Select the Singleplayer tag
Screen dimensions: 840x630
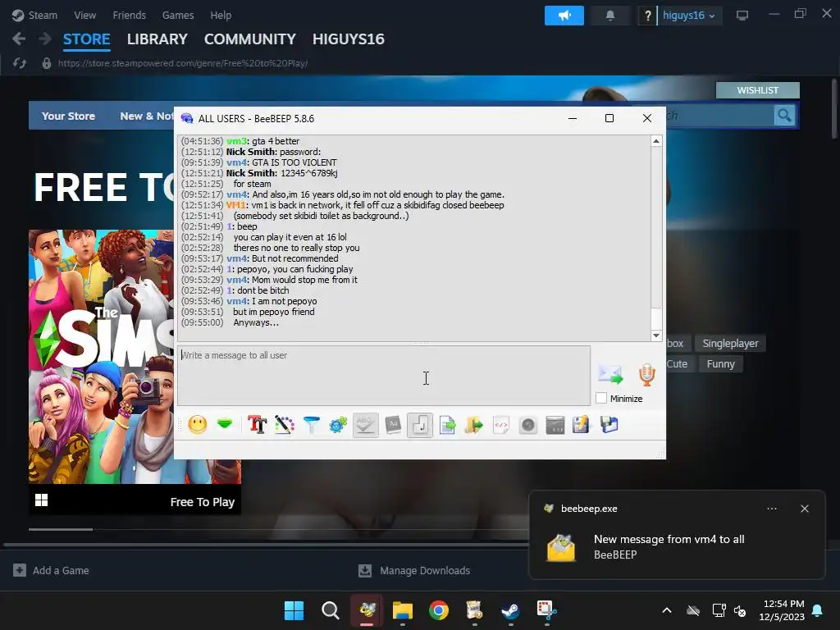click(730, 344)
